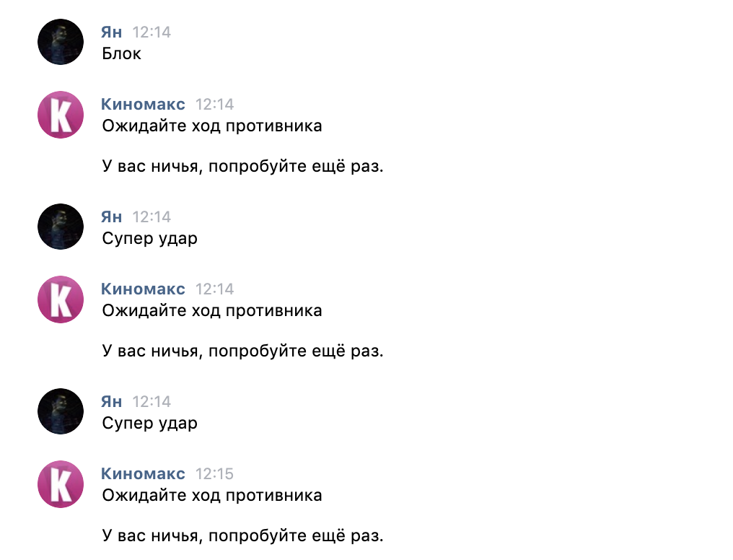Click the first "Супер удар" message

(150, 239)
